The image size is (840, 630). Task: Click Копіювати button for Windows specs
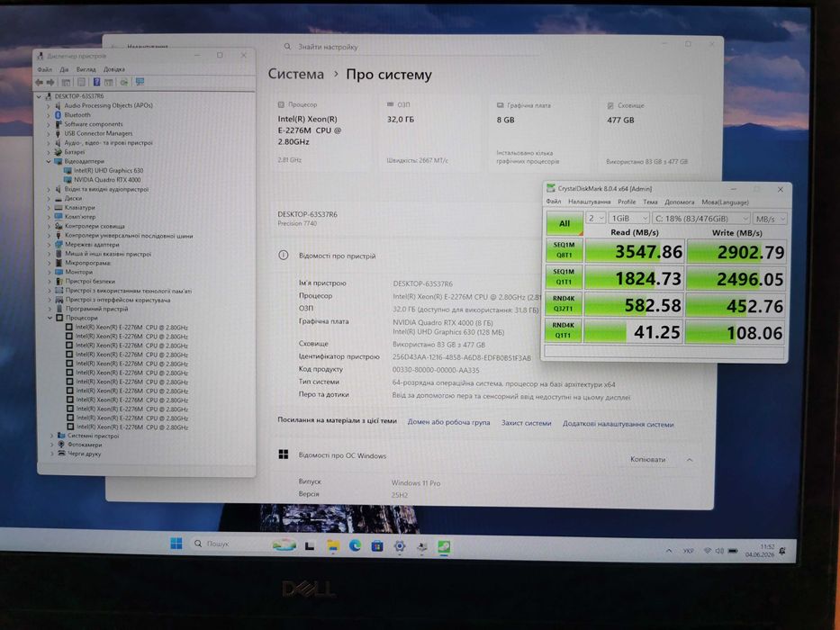point(647,459)
